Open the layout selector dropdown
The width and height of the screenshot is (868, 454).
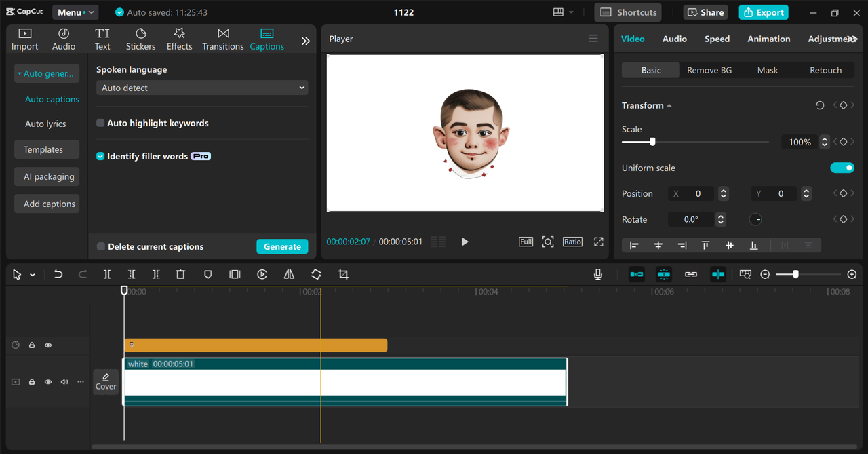point(564,12)
